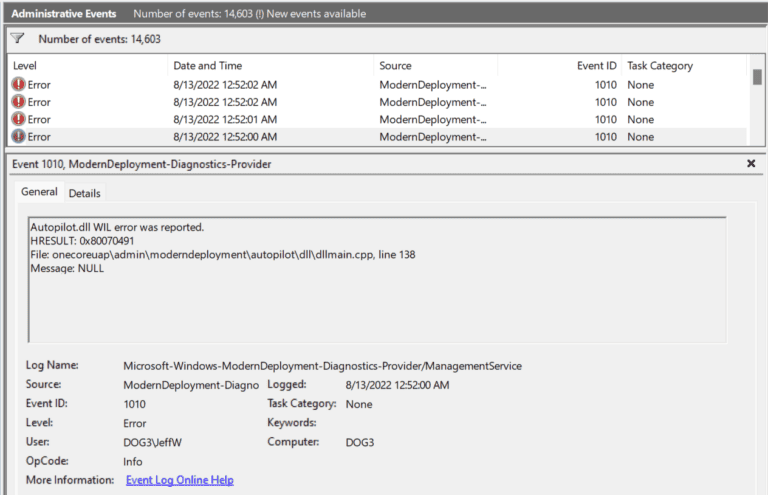
Task: Click the User value DOG3\JeffW
Action: point(152,443)
